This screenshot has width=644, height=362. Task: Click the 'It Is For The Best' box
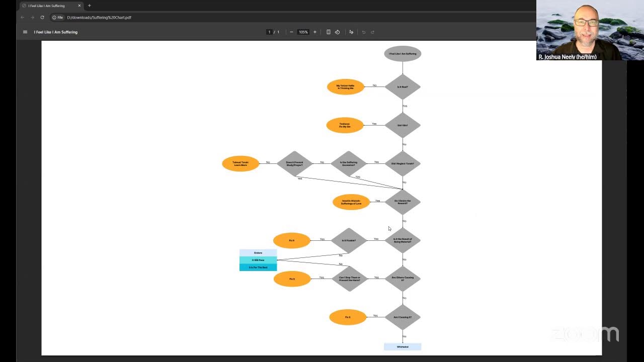(258, 267)
